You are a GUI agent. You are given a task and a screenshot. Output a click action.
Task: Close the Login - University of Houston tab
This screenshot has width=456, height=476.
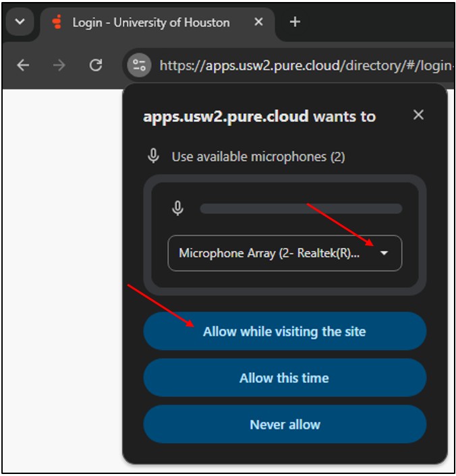tap(258, 22)
